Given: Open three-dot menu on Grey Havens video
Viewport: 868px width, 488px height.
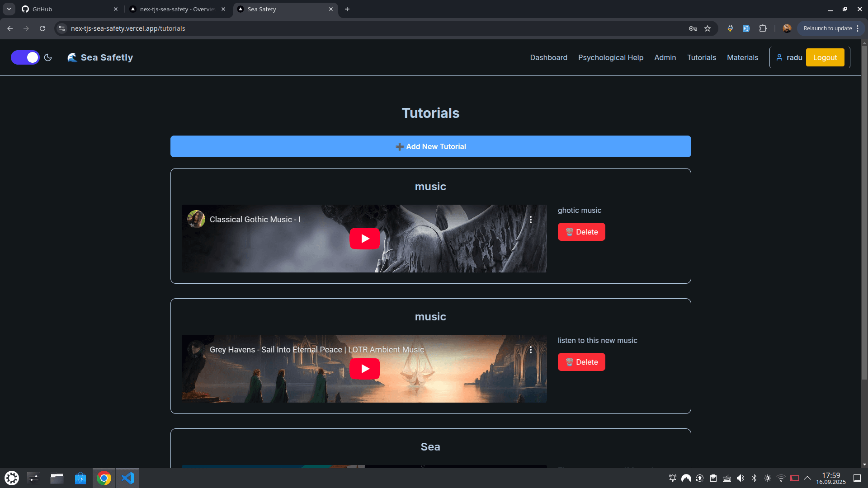Looking at the screenshot, I should [x=531, y=350].
